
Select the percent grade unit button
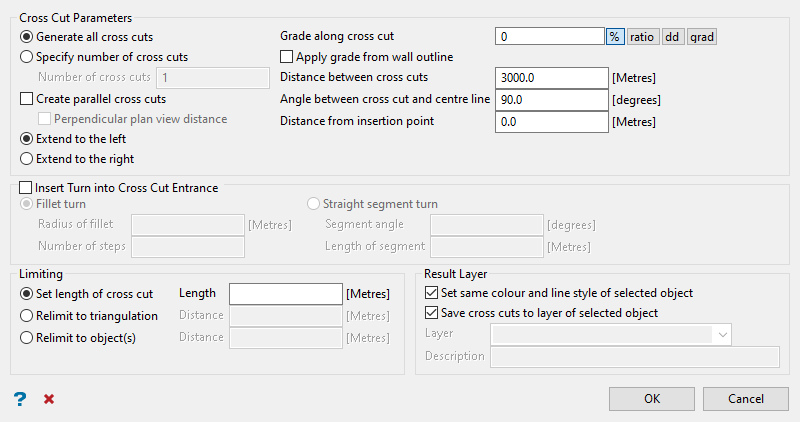pyautogui.click(x=615, y=37)
